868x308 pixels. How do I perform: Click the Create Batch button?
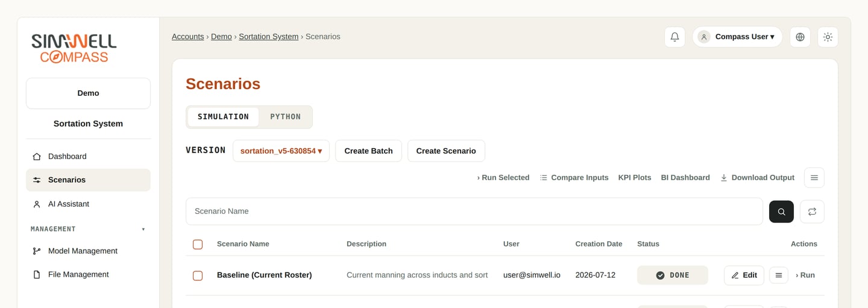[x=368, y=151]
